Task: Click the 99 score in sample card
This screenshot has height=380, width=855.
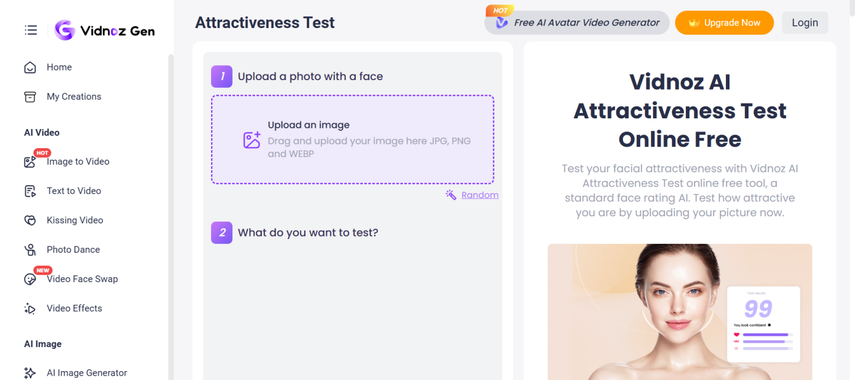Action: [758, 309]
